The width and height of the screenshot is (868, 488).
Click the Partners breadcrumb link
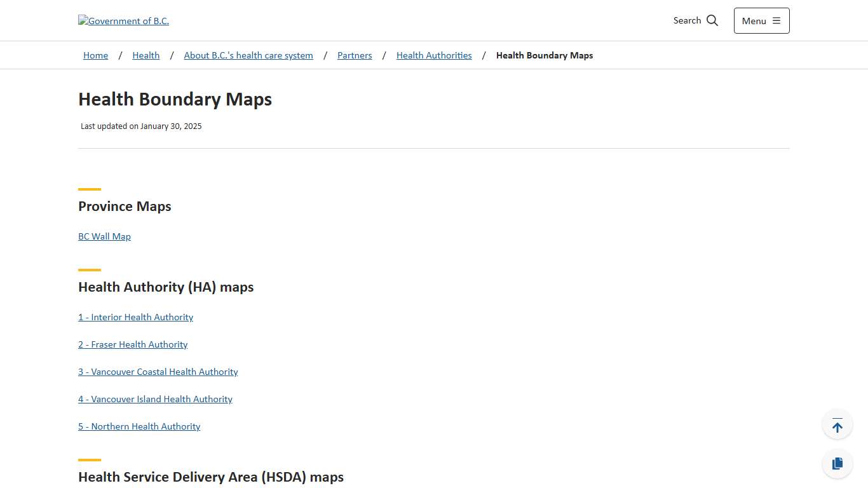point(355,55)
